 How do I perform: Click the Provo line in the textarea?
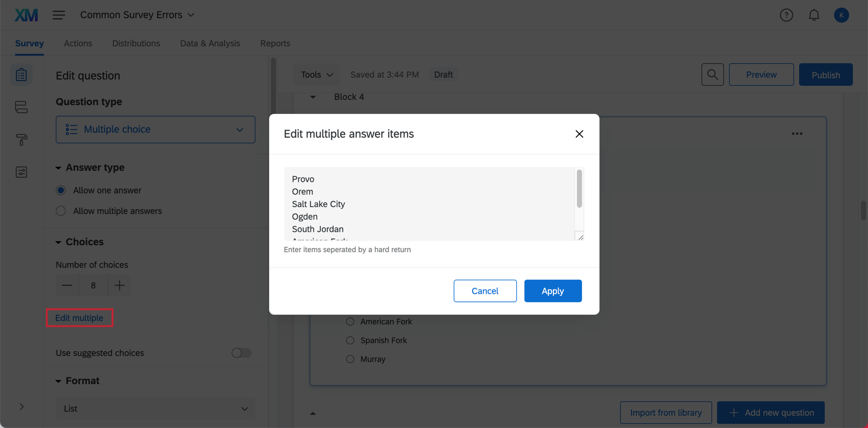click(x=303, y=179)
